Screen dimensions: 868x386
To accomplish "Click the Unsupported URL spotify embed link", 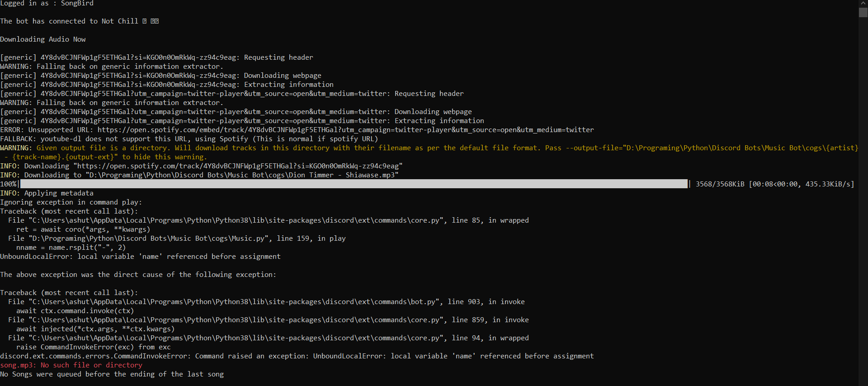I will coord(345,130).
